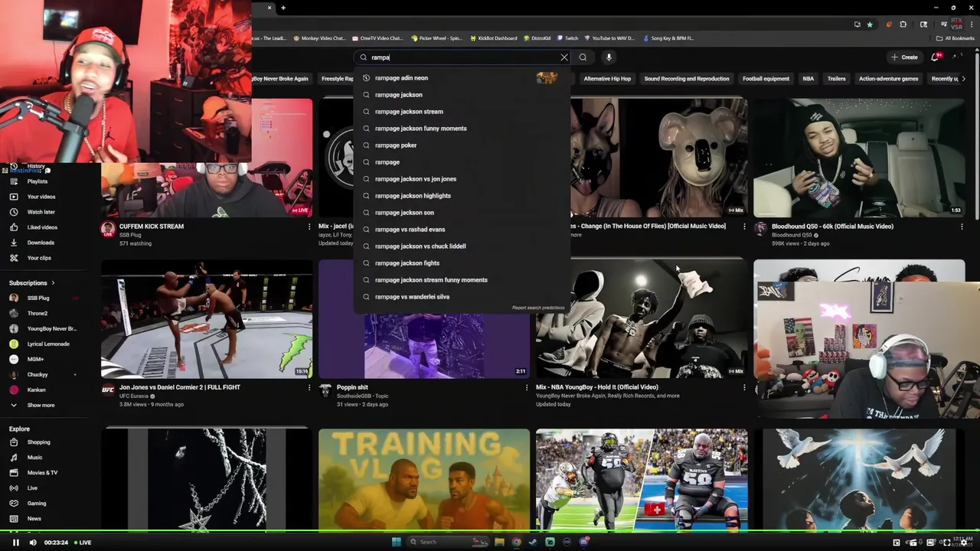Open Downloads in the sidebar
This screenshot has width=980, height=551.
tap(41, 243)
